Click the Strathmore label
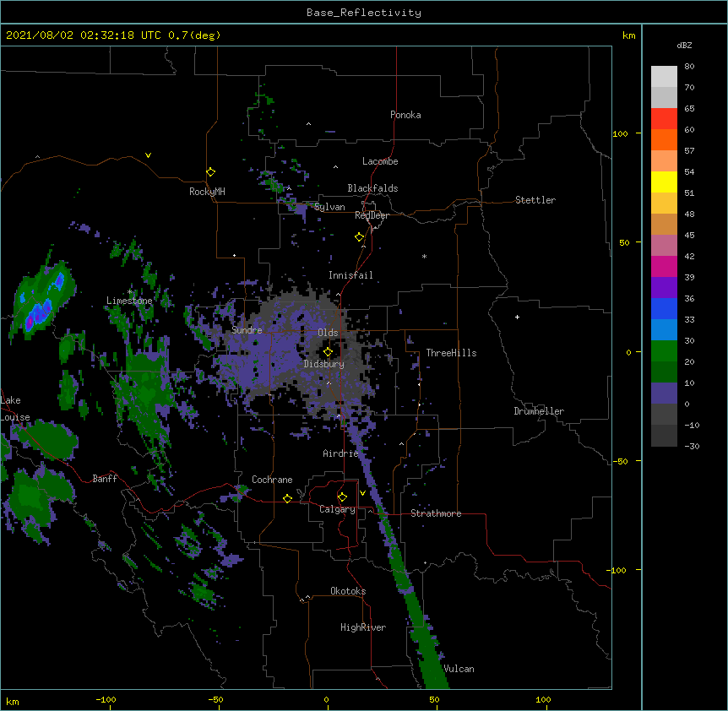The width and height of the screenshot is (728, 711). tap(436, 513)
